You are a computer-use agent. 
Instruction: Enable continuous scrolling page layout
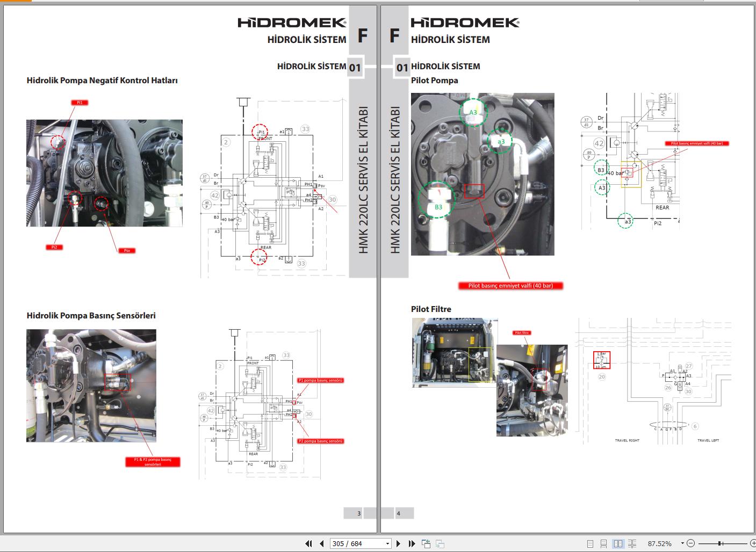604,543
